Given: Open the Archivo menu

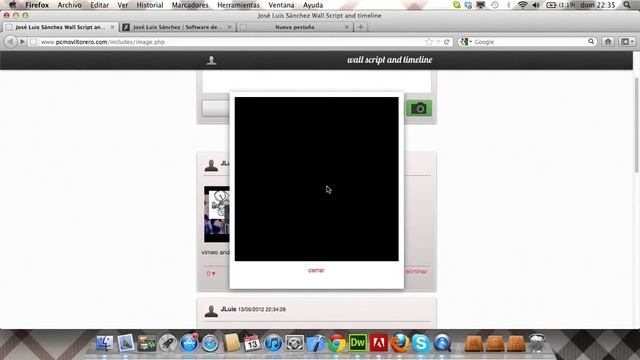Looking at the screenshot, I should pyautogui.click(x=69, y=5).
